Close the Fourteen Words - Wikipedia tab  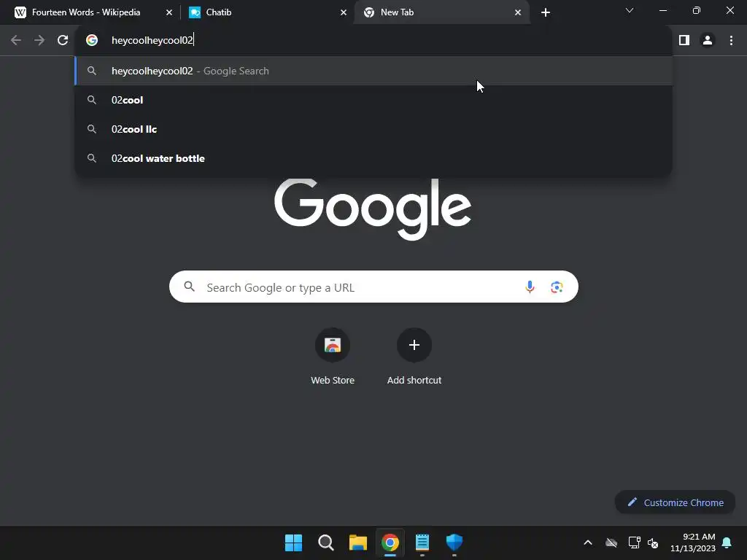pos(169,12)
